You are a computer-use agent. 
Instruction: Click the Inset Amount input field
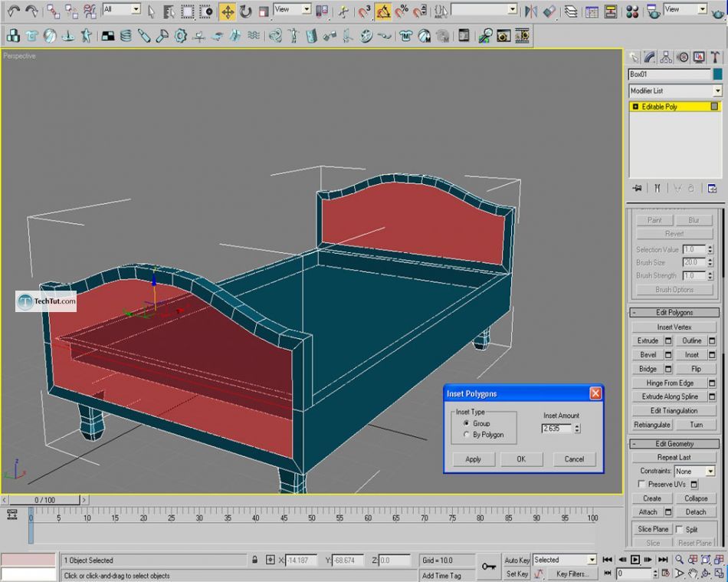click(556, 429)
